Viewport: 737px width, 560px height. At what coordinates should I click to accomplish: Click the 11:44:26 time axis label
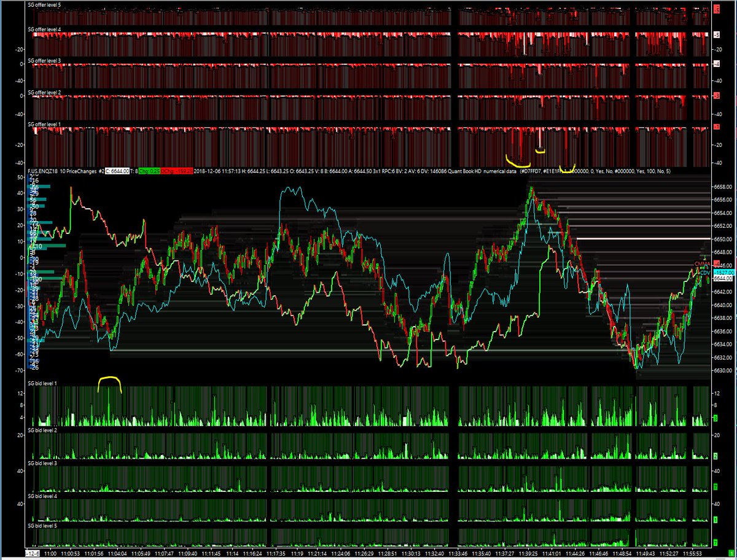click(x=575, y=553)
